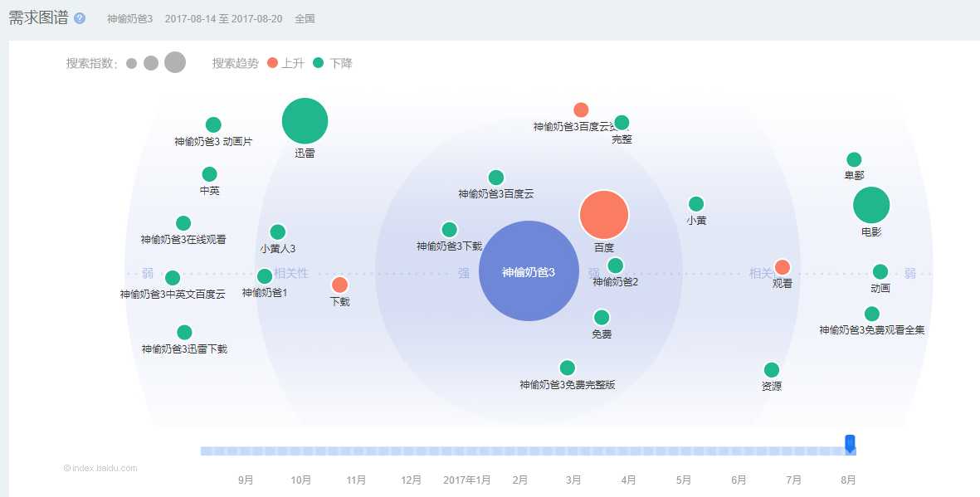The width and height of the screenshot is (980, 497).
Task: Jump timeline to 8月
Action: (848, 480)
